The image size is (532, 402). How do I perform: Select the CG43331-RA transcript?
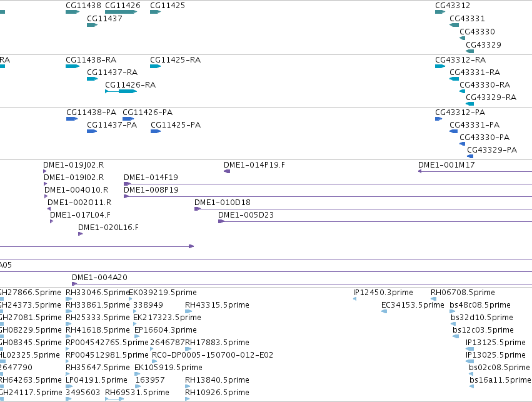click(454, 79)
